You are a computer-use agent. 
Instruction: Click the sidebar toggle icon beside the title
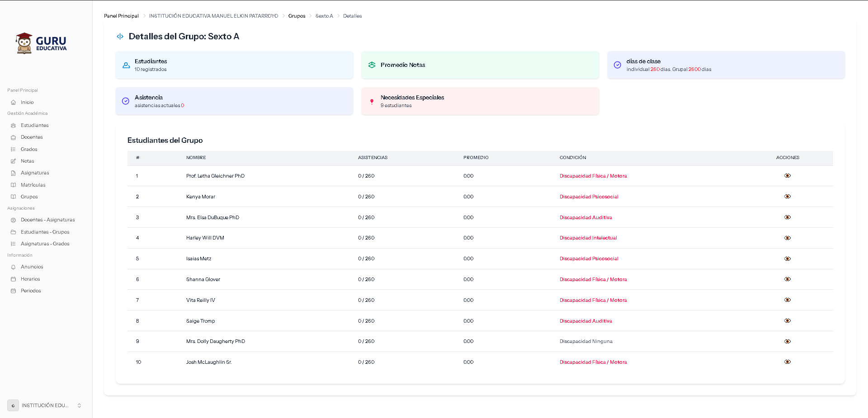coord(120,37)
